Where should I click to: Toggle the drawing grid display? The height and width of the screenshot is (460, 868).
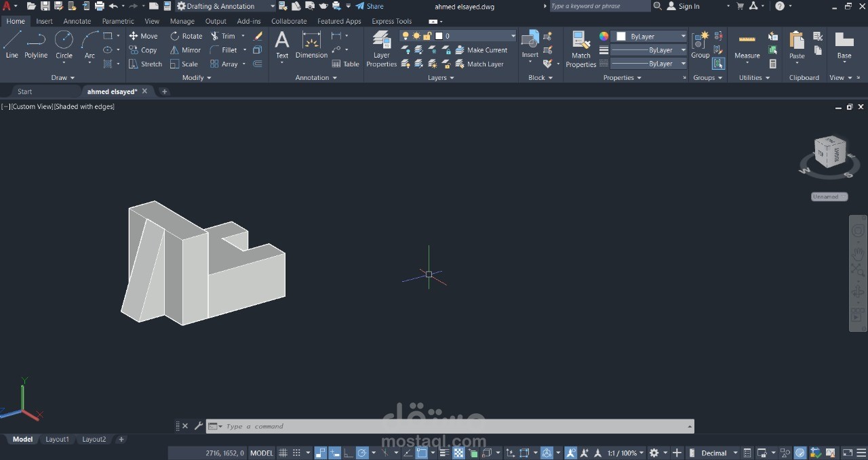pos(283,453)
